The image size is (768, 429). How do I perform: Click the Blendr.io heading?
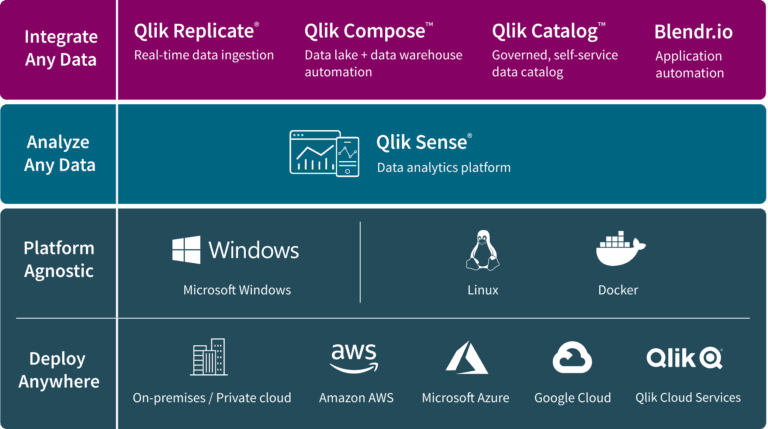coord(694,32)
